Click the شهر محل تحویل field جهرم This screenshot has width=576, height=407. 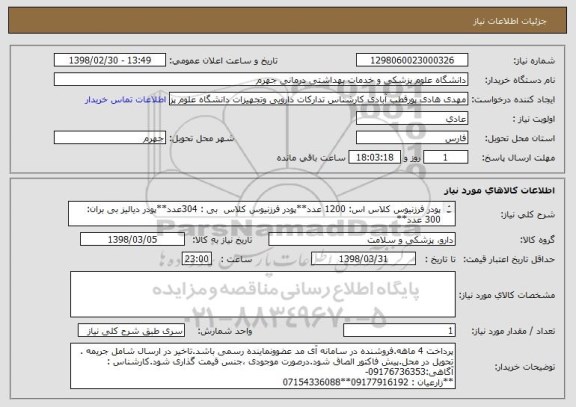[110, 138]
